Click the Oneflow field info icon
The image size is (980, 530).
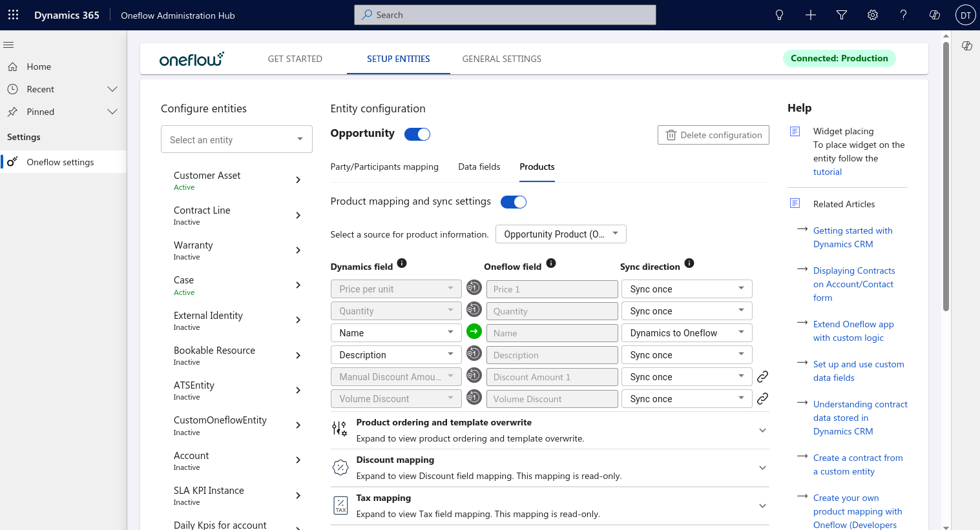(551, 263)
